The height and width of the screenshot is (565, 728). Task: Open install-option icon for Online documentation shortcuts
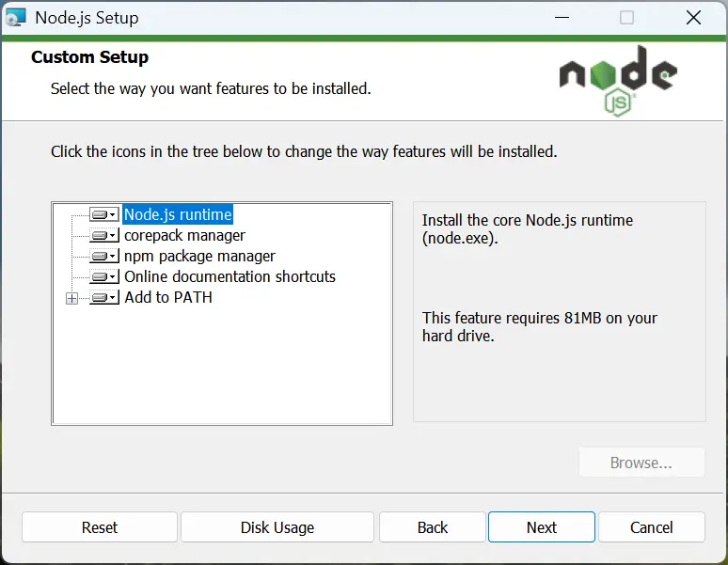click(104, 277)
